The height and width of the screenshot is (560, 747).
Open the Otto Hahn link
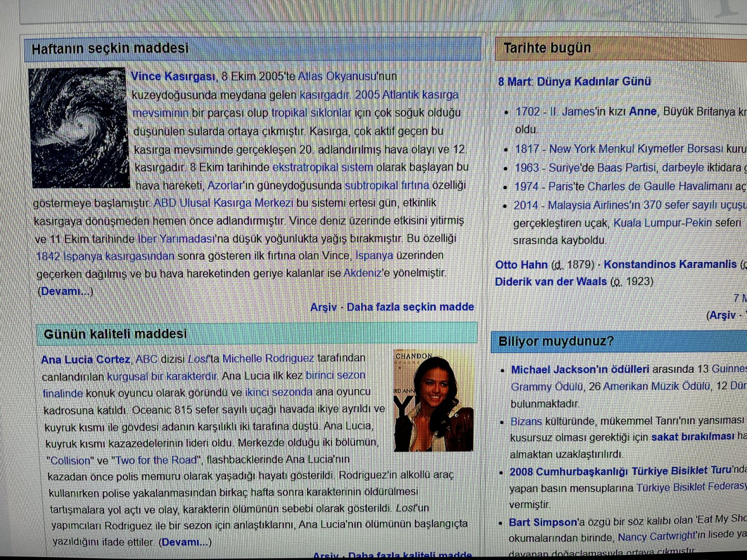[x=521, y=264]
